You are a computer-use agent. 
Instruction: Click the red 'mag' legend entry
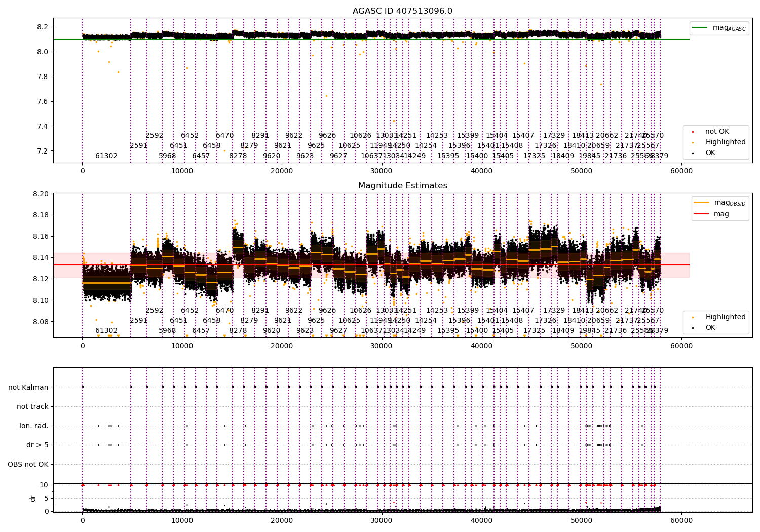[711, 214]
